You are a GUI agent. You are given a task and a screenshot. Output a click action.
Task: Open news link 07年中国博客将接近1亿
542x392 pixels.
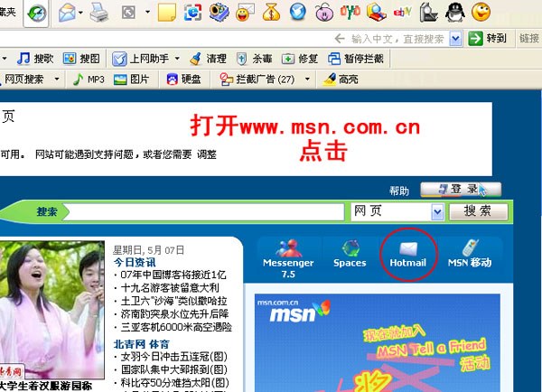pos(173,275)
